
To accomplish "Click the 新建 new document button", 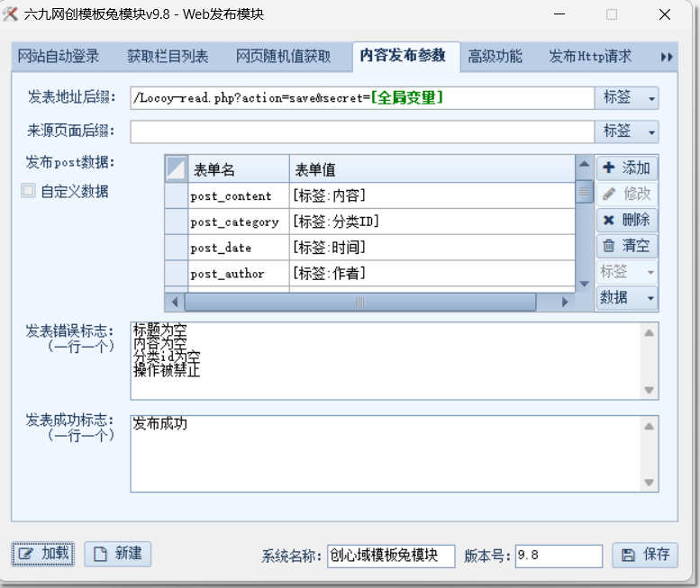I will tap(118, 554).
